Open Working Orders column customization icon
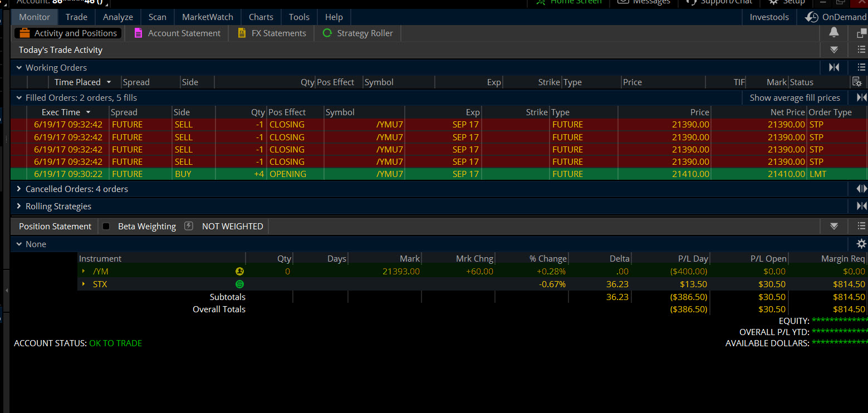This screenshot has width=868, height=413. pyautogui.click(x=857, y=82)
